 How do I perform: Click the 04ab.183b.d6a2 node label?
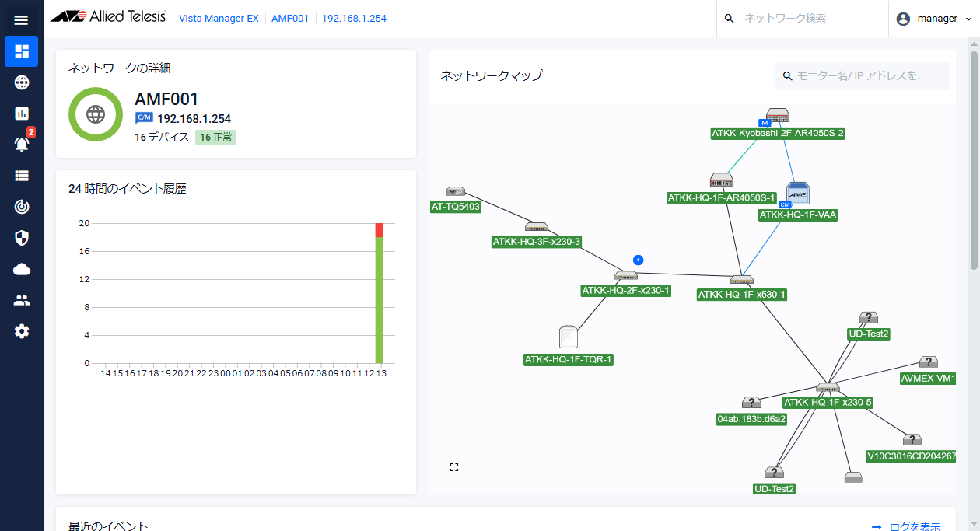(751, 419)
